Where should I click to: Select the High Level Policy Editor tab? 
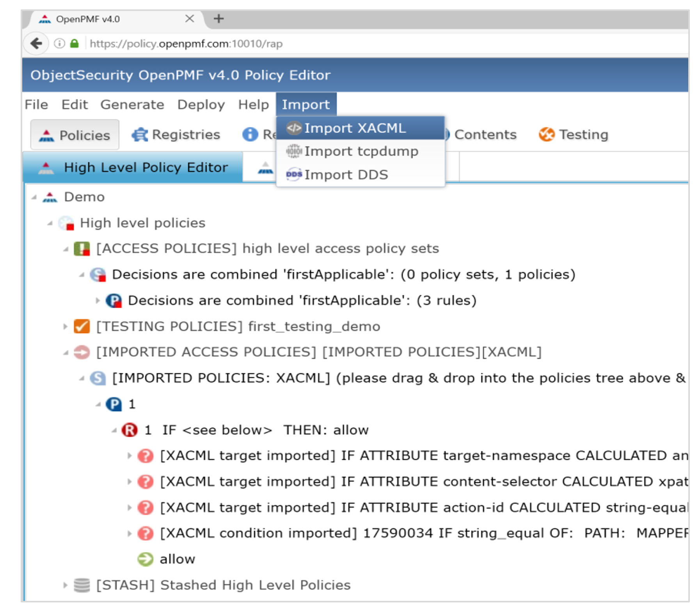click(x=133, y=167)
